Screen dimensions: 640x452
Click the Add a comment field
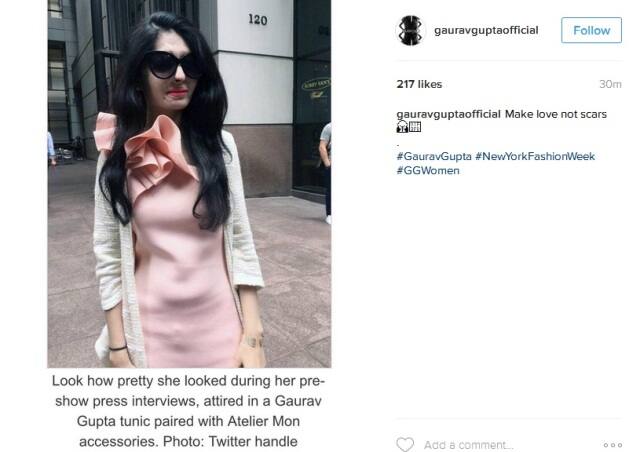click(469, 445)
